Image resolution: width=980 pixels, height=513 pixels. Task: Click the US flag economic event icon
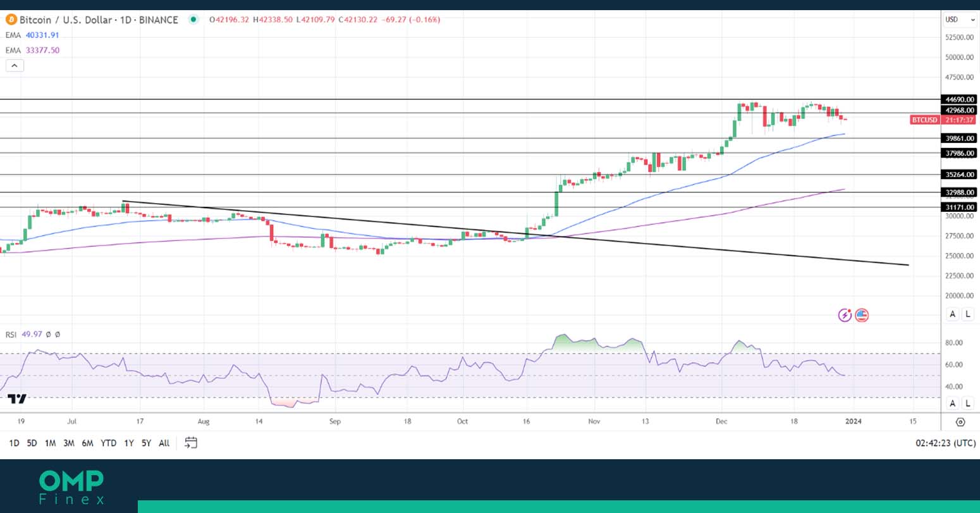pos(862,315)
